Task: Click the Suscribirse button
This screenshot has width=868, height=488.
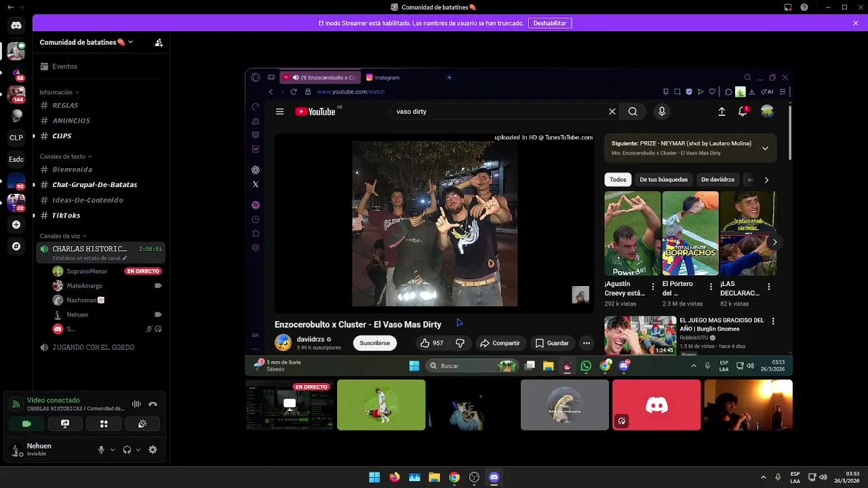Action: click(x=375, y=343)
